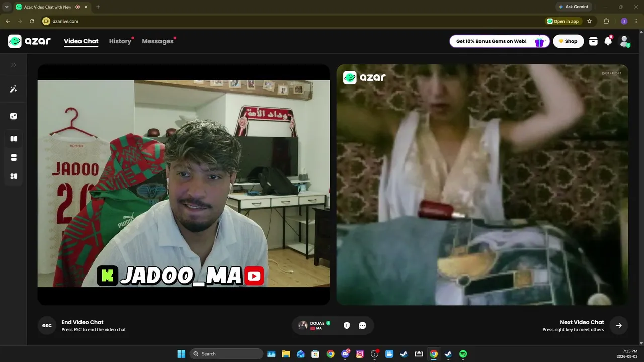Open the Chrome three-dot menu
644x362 pixels.
(x=636, y=21)
